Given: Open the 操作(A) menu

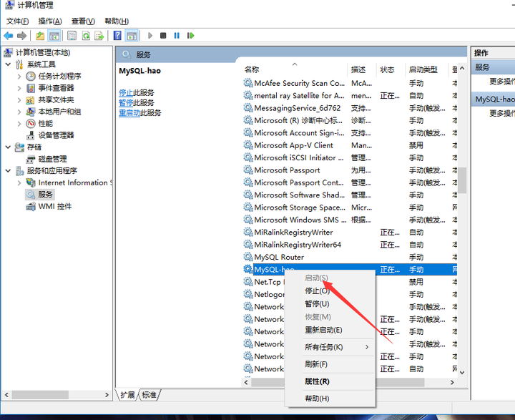Looking at the screenshot, I should point(50,21).
